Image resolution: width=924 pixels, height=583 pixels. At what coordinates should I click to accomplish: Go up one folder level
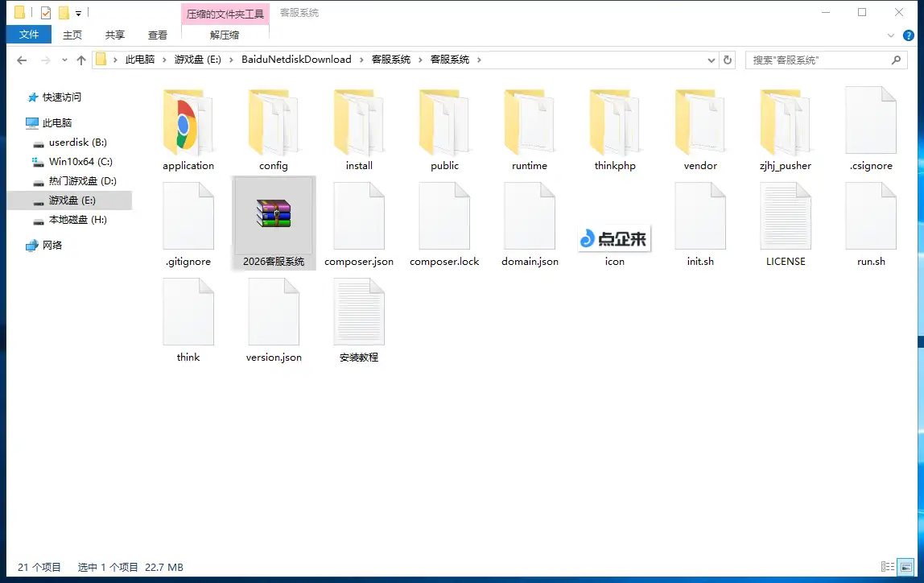(x=80, y=59)
